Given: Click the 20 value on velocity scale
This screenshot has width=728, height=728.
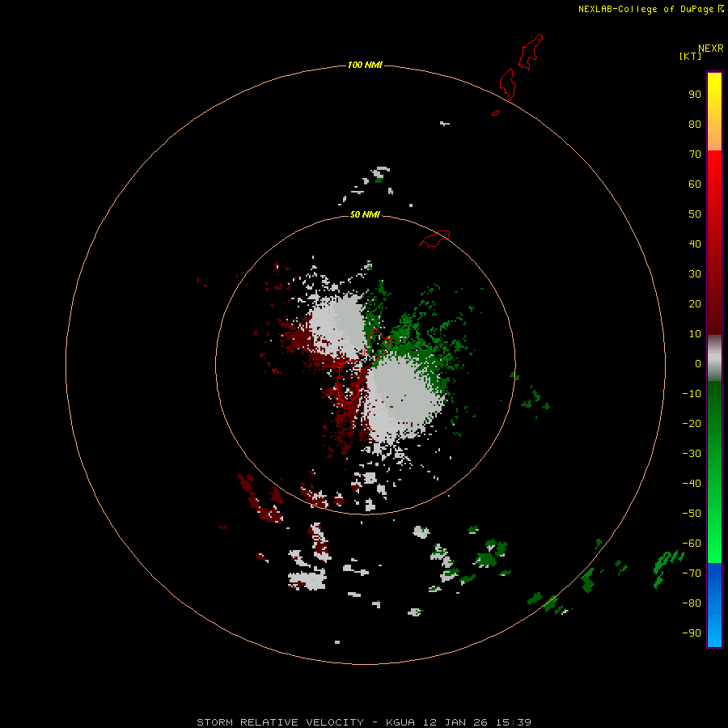Looking at the screenshot, I should pos(695,303).
